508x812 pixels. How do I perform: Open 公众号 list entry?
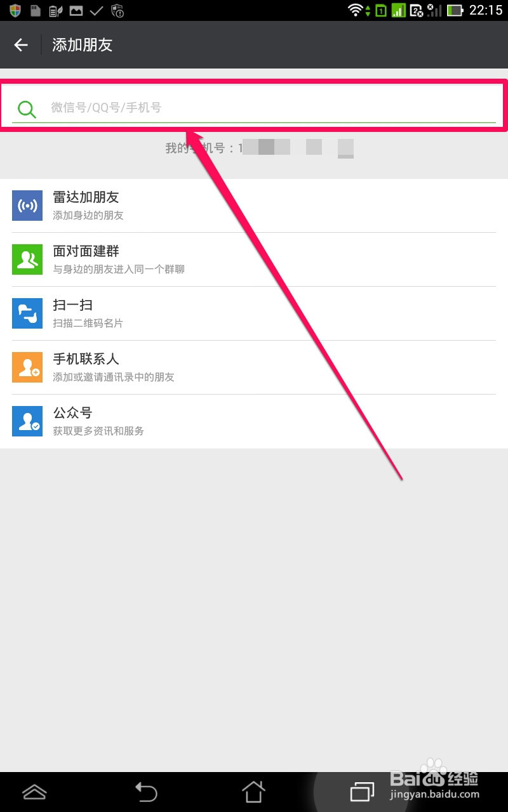pyautogui.click(x=254, y=421)
